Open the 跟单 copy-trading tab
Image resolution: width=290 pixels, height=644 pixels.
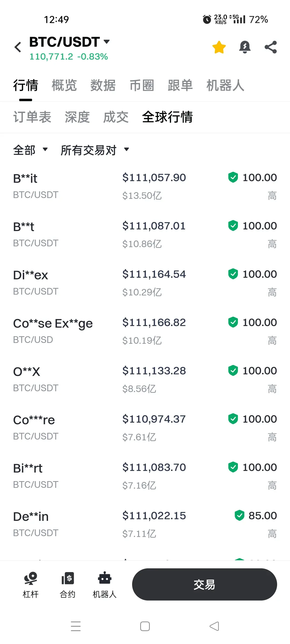coord(180,85)
